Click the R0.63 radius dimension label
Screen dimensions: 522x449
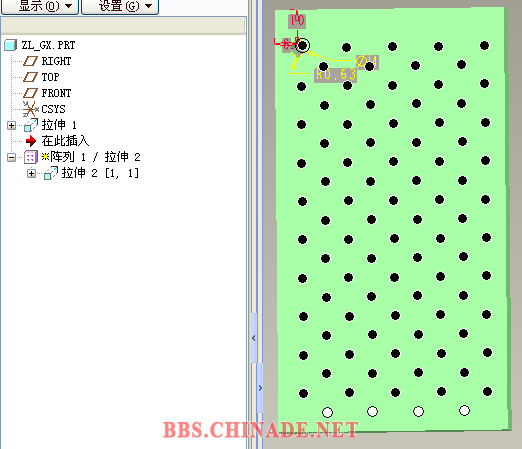pos(336,75)
